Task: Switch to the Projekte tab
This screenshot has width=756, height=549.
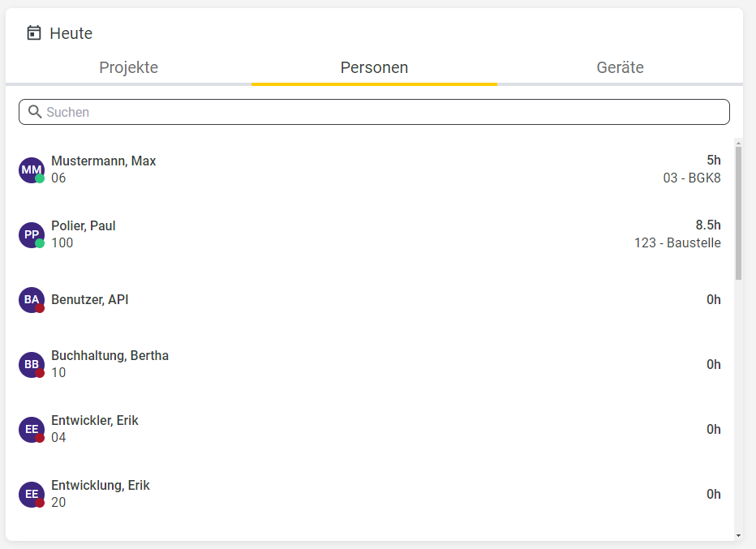Action: coord(129,67)
